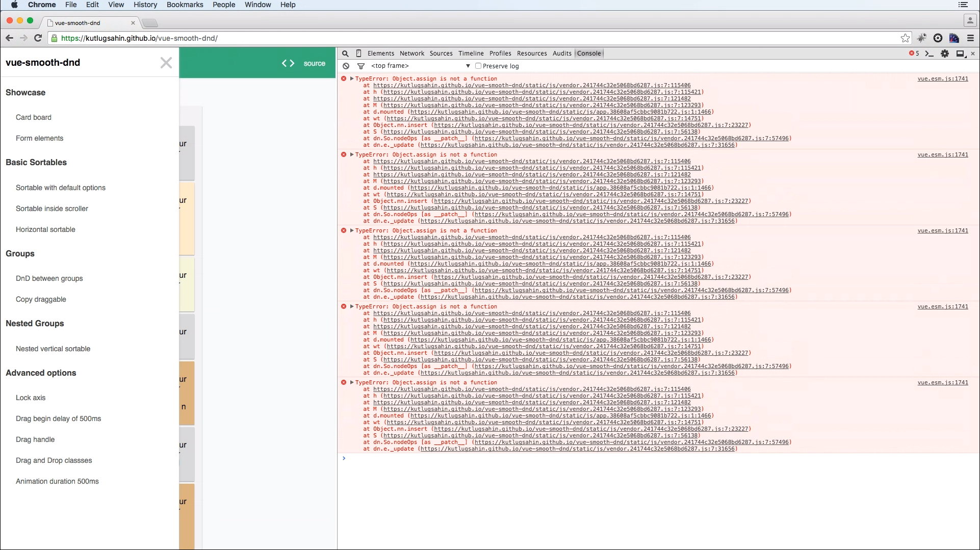Viewport: 980px width, 550px height.
Task: Open the Card board demo
Action: (34, 117)
